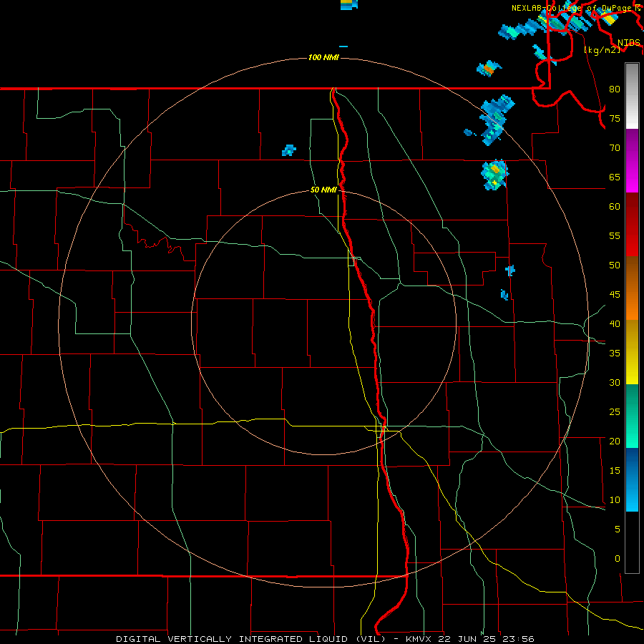Select the 55 value on the color scale
Viewport: 644px width, 644px height.
615,235
